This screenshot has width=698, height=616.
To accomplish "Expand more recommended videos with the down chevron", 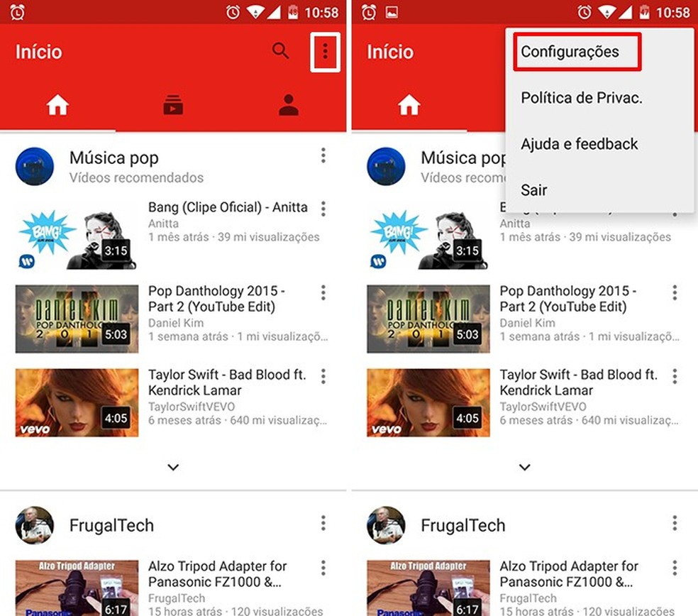I will [x=172, y=467].
